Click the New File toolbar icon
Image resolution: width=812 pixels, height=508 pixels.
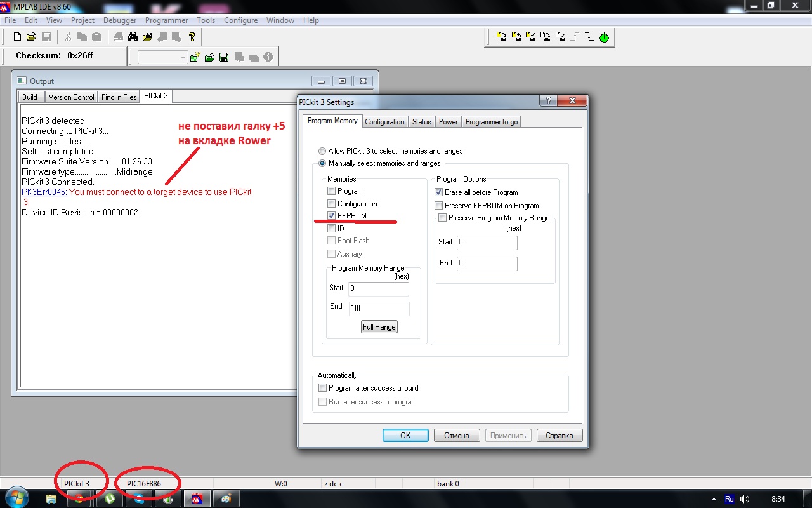coord(18,37)
